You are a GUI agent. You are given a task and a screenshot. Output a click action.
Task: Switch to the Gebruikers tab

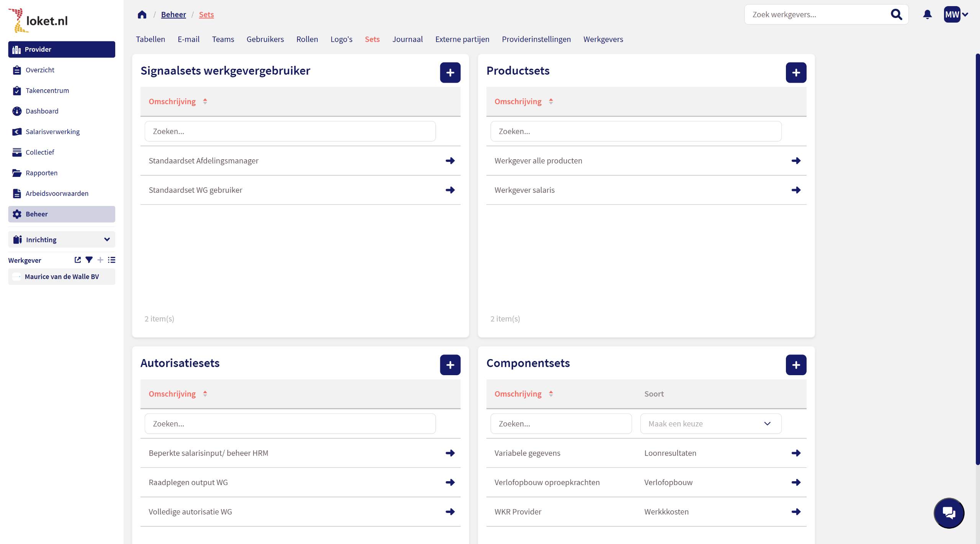pyautogui.click(x=265, y=39)
